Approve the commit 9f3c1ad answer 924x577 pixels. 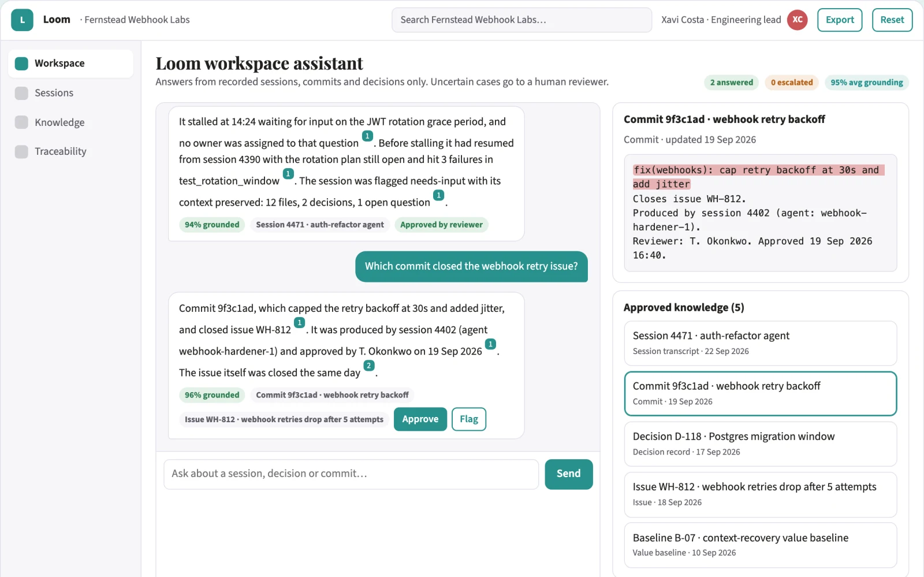point(420,419)
